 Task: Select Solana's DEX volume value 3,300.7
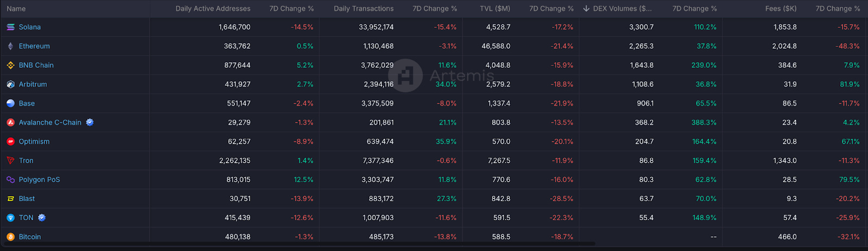pos(642,27)
